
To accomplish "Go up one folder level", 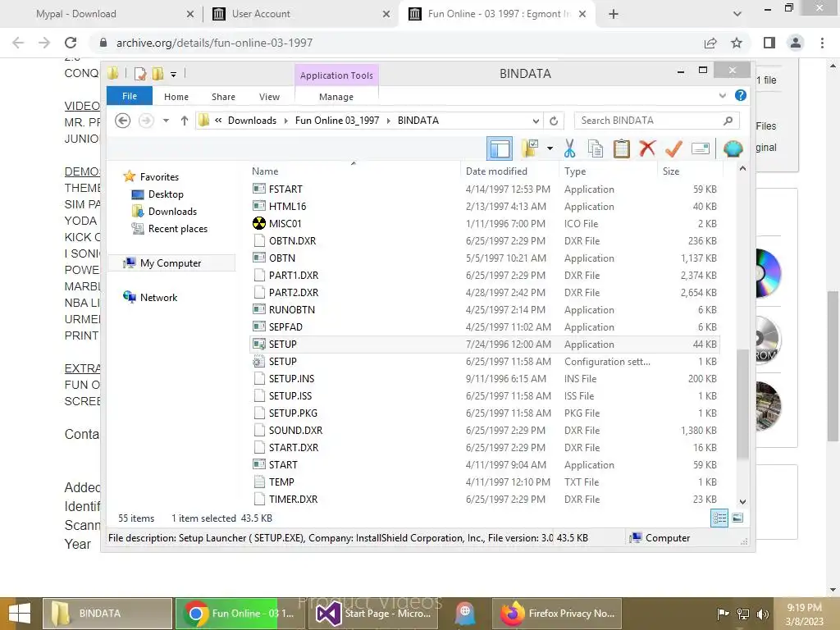I will coord(185,121).
